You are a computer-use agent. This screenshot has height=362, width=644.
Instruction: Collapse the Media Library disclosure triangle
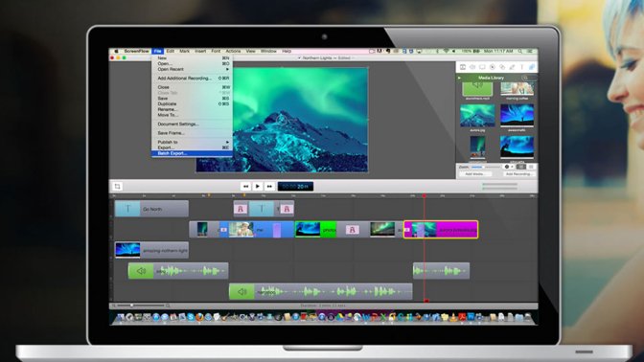tap(460, 78)
